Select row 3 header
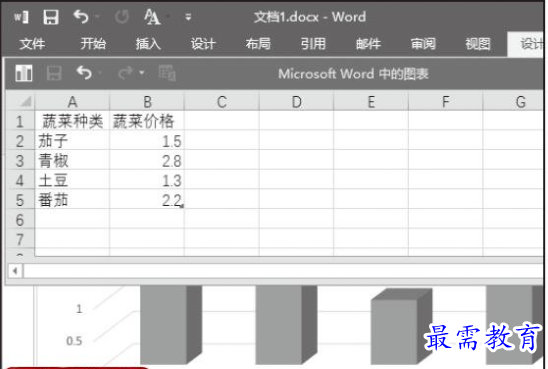Viewport: 548px width, 369px height. point(20,161)
